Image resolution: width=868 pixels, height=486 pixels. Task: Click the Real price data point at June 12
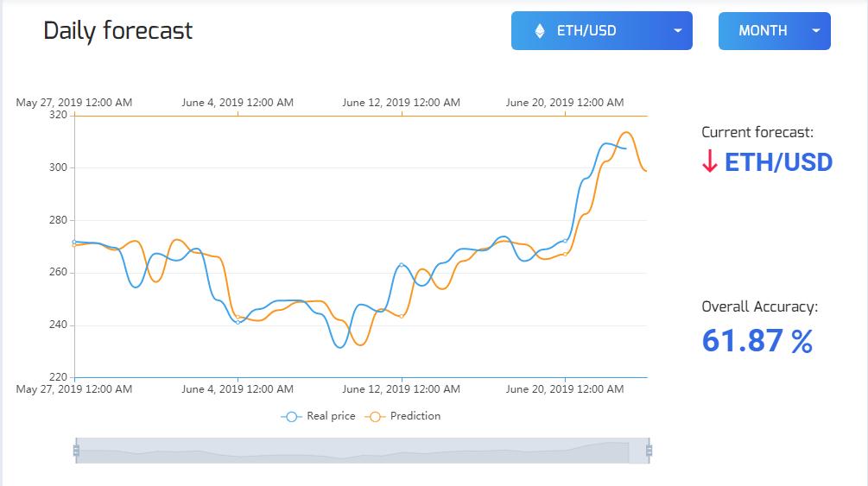tap(402, 265)
